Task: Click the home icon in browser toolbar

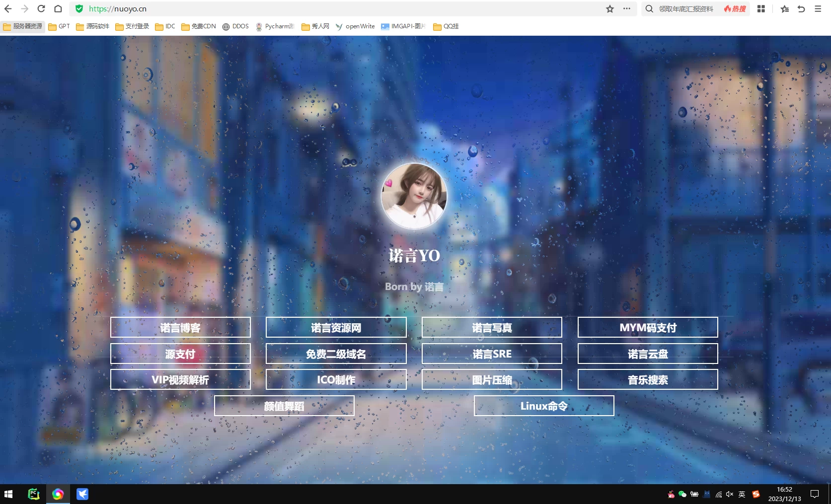Action: (58, 8)
